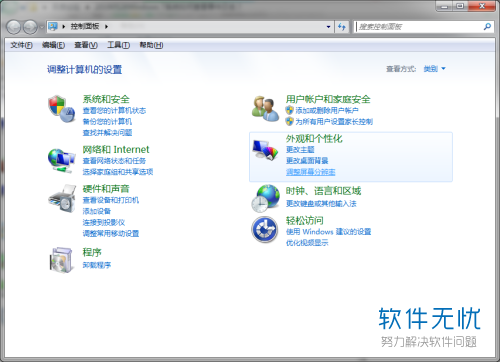The image size is (500, 362).
Task: Open 为所有用户设置家长控制 link
Action: click(334, 121)
